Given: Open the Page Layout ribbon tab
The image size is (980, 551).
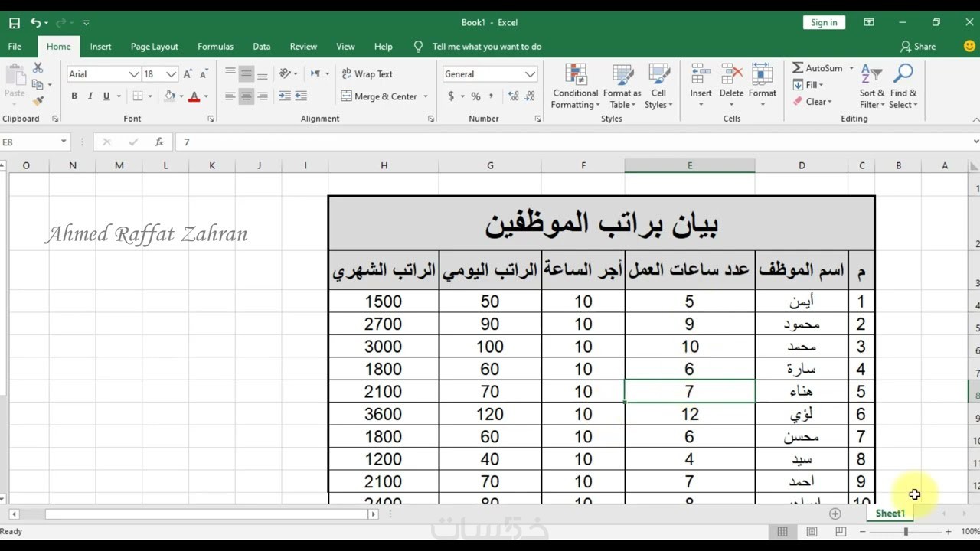Looking at the screenshot, I should [x=154, y=47].
